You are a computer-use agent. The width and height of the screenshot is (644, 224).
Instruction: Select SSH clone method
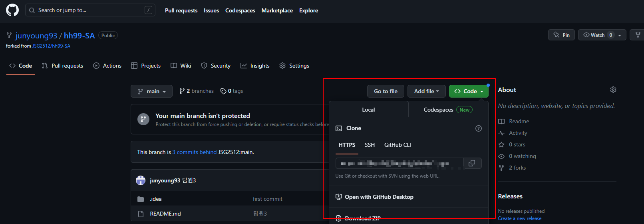click(370, 145)
